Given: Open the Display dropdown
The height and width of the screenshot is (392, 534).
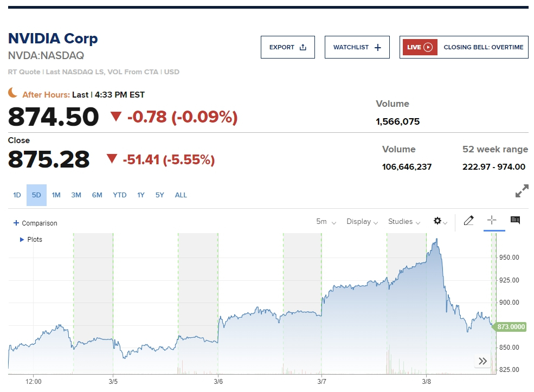Looking at the screenshot, I should coord(362,222).
